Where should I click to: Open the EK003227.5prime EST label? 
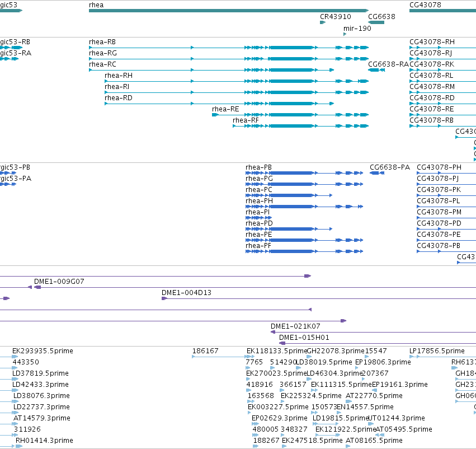[279, 408]
